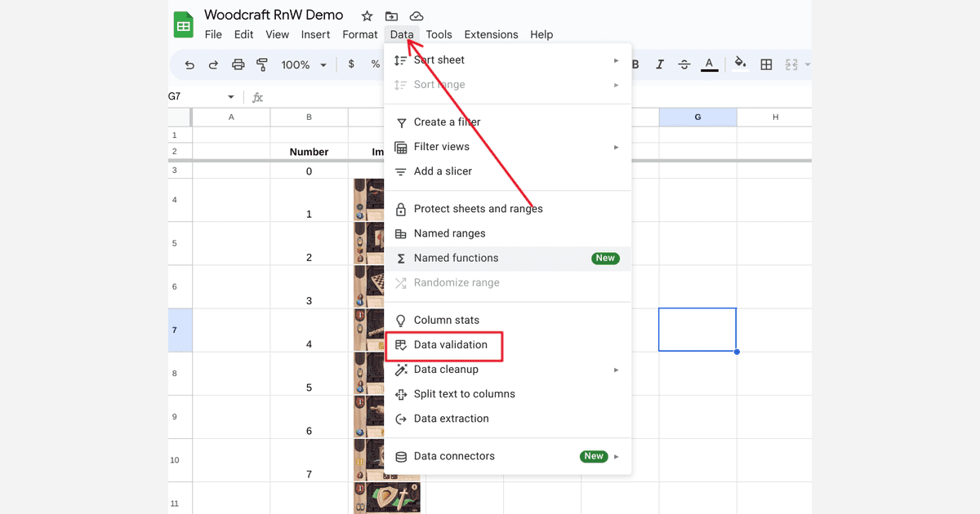
Task: Click Format as currency button
Action: pyautogui.click(x=351, y=64)
